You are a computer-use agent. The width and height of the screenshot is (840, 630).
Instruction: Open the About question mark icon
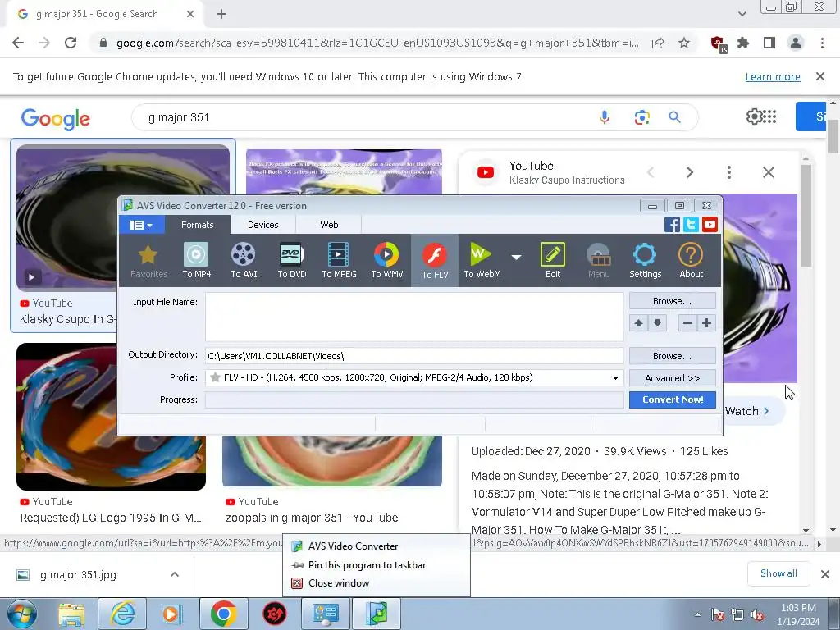pyautogui.click(x=691, y=260)
